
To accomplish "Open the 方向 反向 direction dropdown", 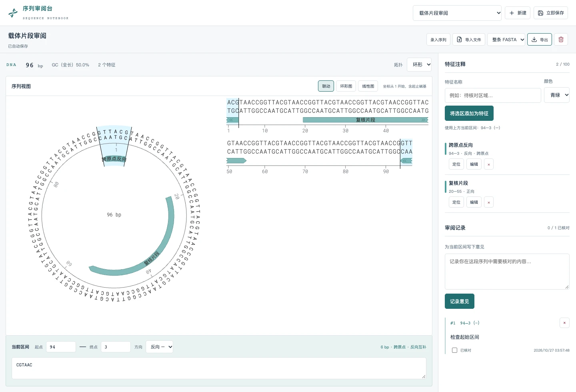I will [x=159, y=347].
